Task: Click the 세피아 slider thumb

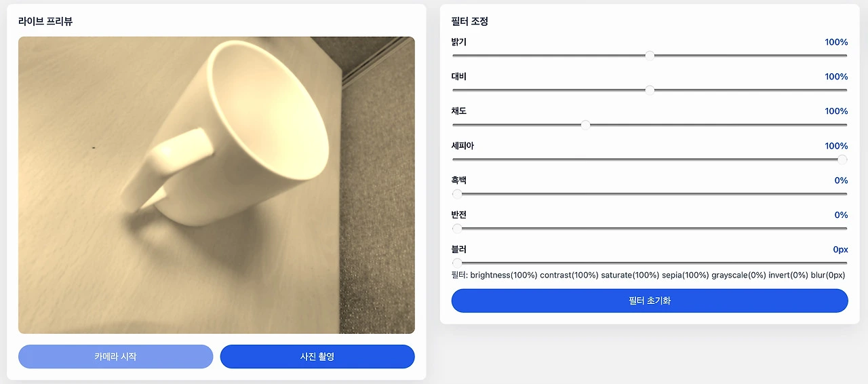Action: [x=842, y=159]
